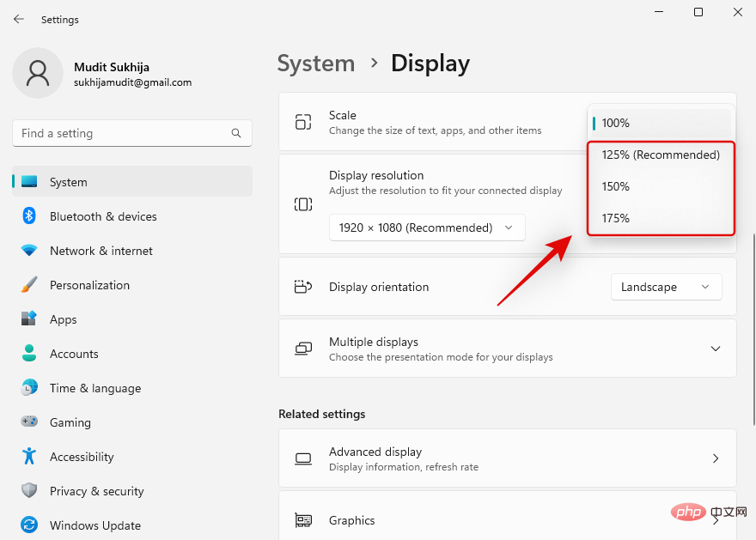Open Advanced display via its chevron
The image size is (756, 540).
[716, 458]
